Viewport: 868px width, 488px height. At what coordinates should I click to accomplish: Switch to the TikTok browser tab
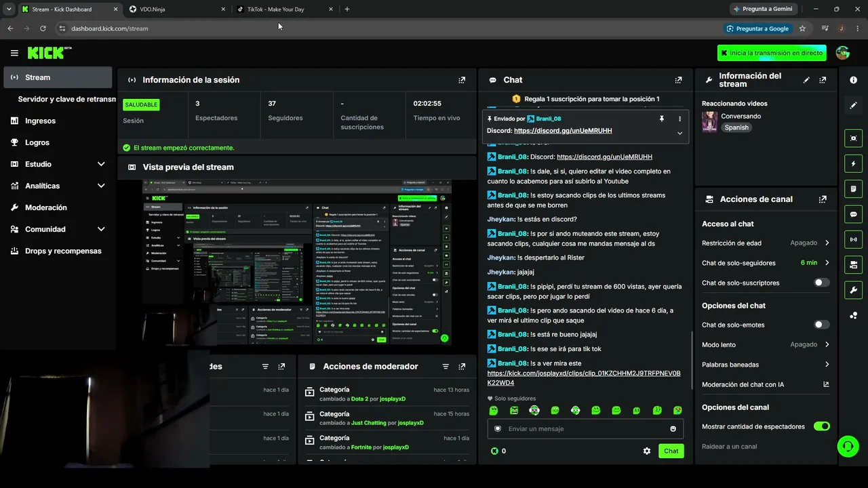click(285, 9)
